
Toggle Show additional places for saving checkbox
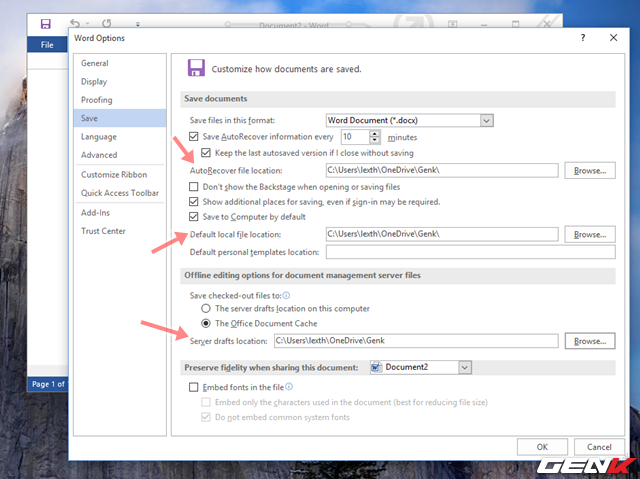pyautogui.click(x=194, y=202)
